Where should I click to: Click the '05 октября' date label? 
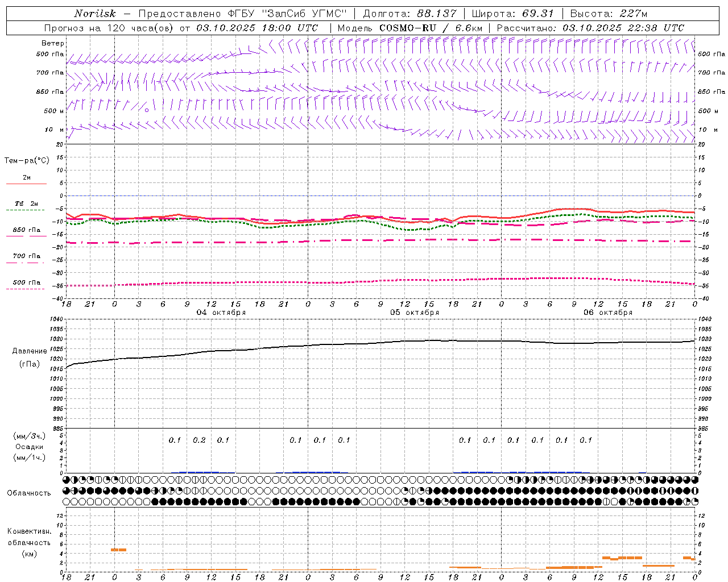pos(415,313)
